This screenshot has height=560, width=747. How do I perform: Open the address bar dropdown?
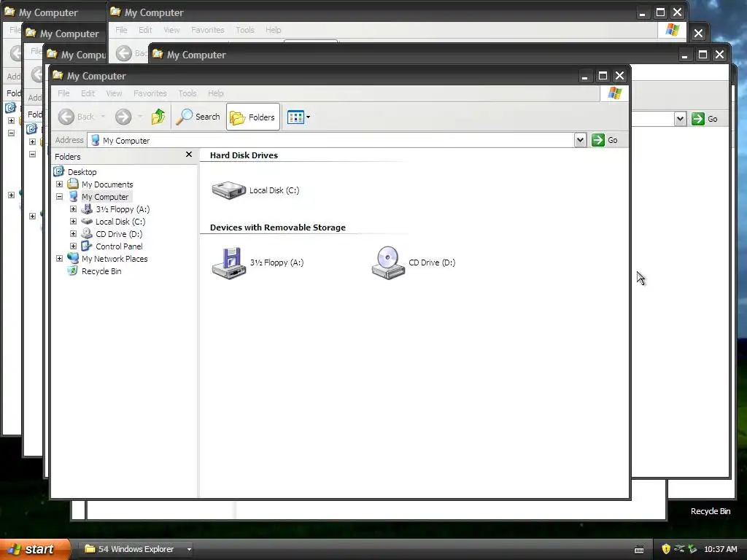point(580,140)
